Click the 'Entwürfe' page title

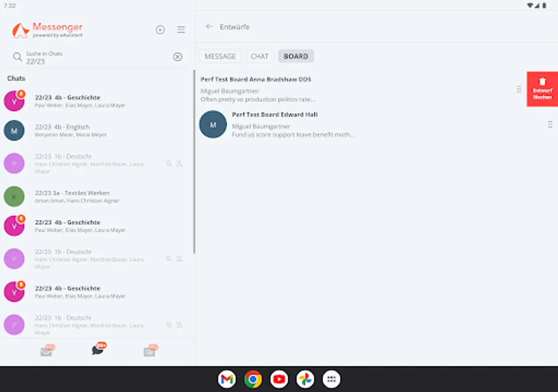tap(235, 27)
